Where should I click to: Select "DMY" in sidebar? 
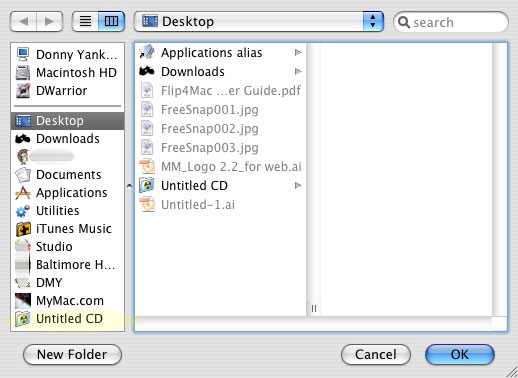click(49, 283)
